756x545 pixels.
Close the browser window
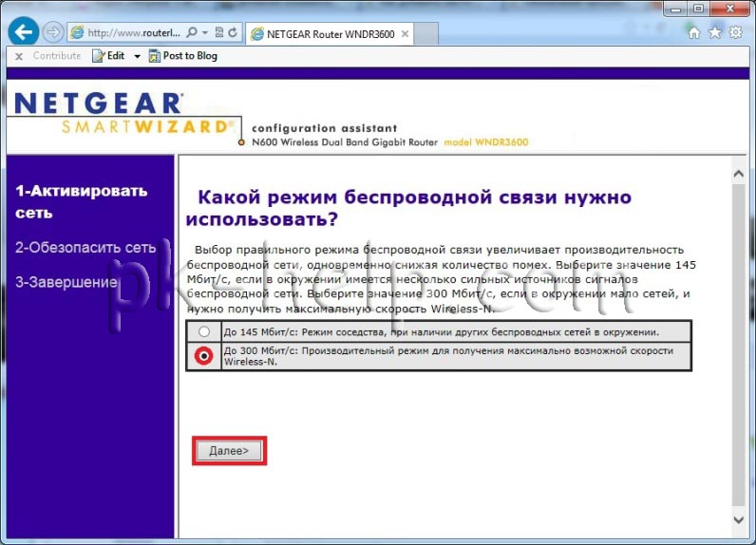730,9
